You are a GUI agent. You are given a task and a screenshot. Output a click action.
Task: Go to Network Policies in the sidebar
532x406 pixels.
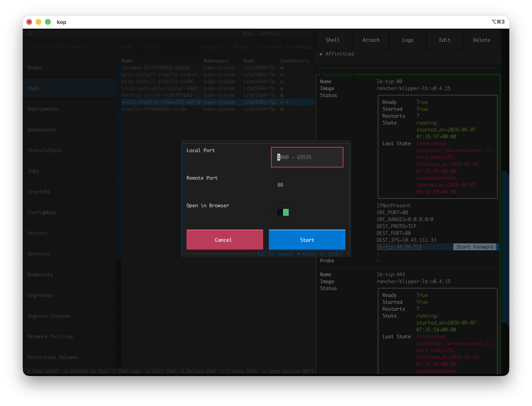70,336
